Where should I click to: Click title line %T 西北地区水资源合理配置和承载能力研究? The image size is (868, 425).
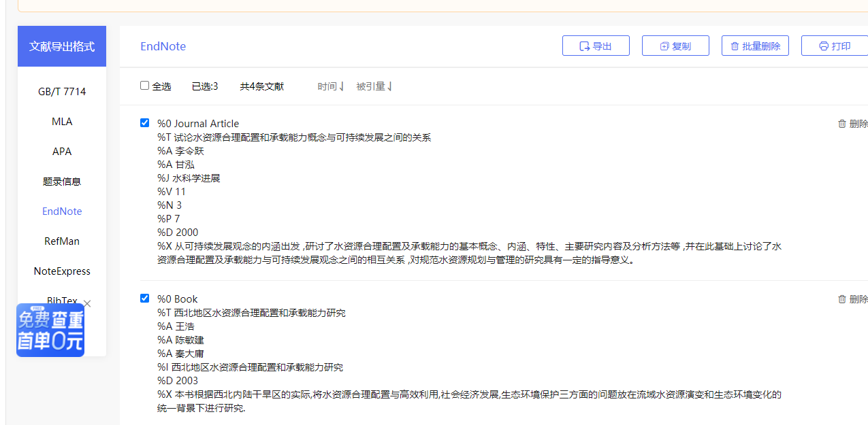[251, 313]
